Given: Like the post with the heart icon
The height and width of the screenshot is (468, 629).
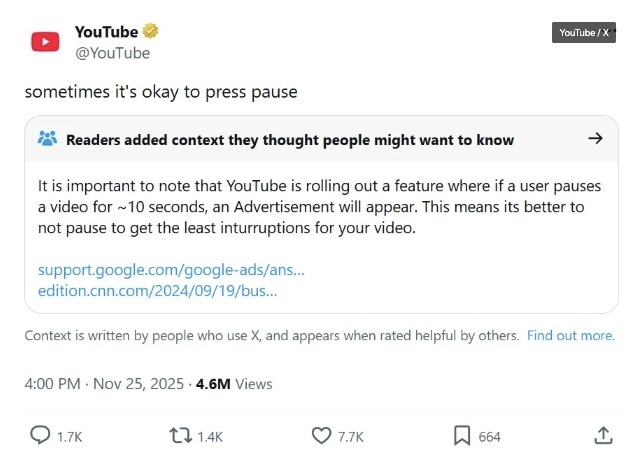Looking at the screenshot, I should tap(321, 435).
